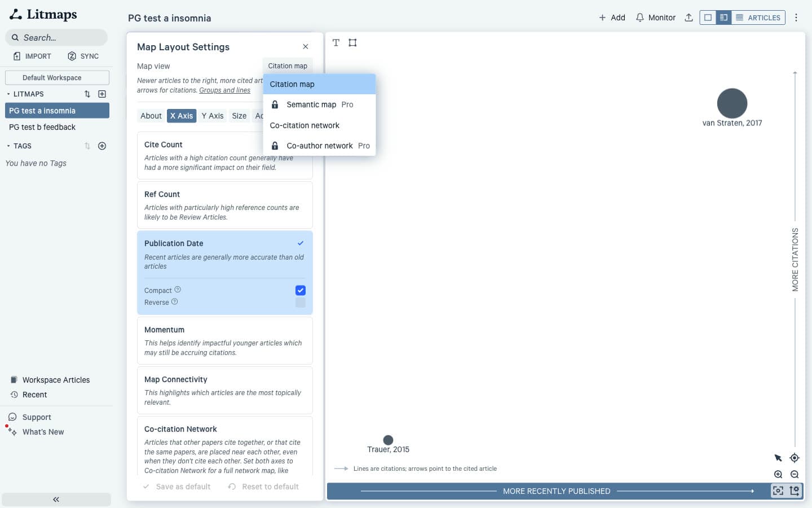Click the Add button in top bar
This screenshot has width=812, height=508.
tap(612, 17)
